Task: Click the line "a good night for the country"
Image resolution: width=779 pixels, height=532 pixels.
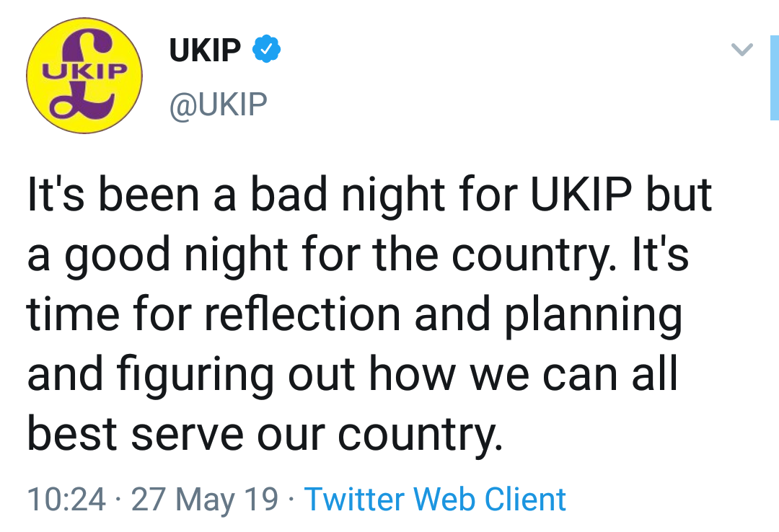Action: pyautogui.click(x=358, y=256)
